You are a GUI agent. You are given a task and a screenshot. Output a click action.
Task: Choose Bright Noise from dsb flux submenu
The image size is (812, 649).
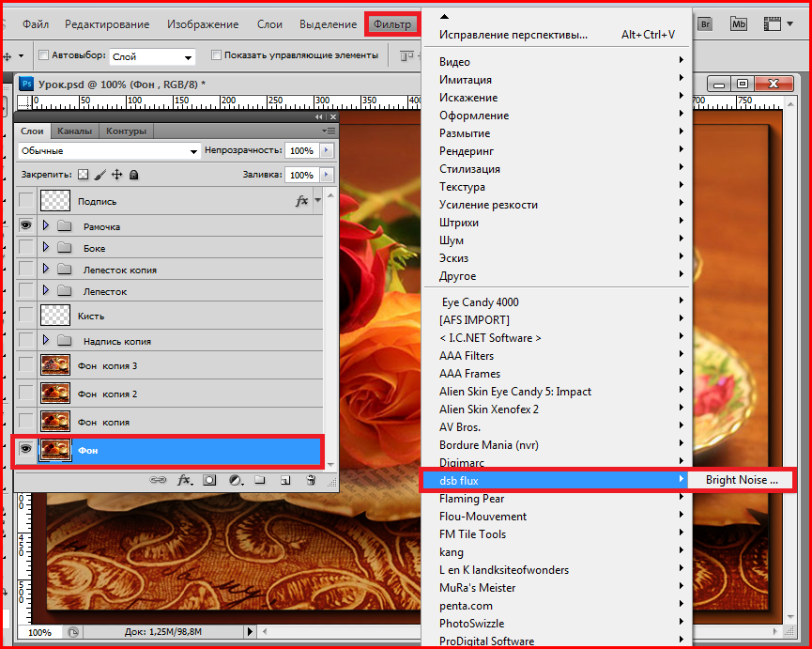[742, 480]
